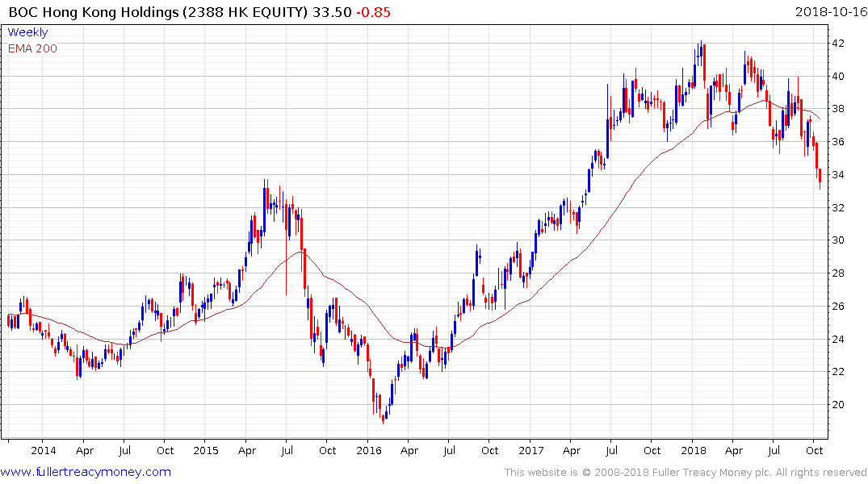Click the 2018-10-16 date stamp
The height and width of the screenshot is (484, 868).
tap(828, 12)
